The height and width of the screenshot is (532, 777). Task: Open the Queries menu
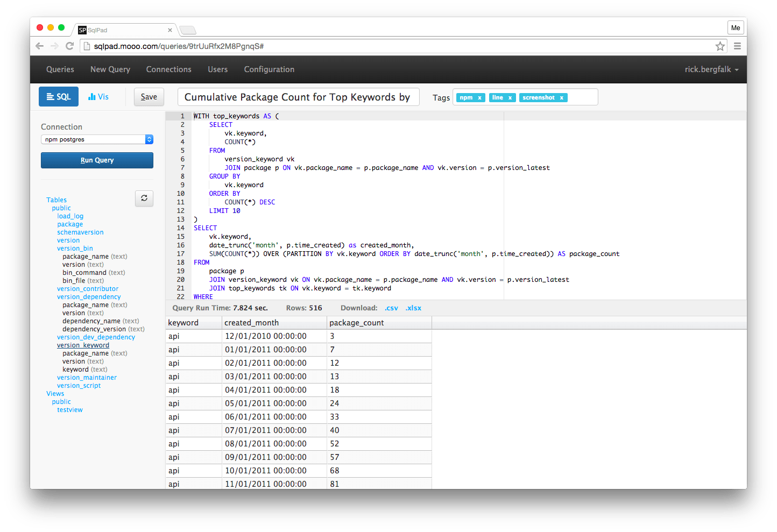tap(60, 69)
